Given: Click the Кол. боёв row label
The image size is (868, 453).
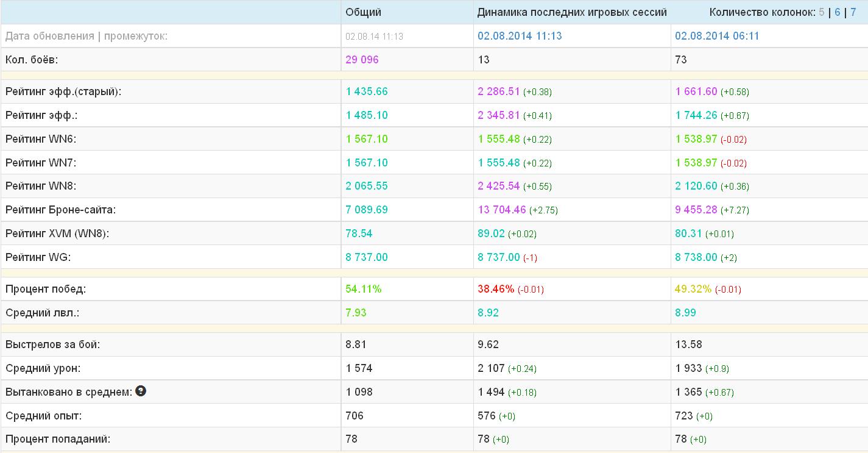Looking at the screenshot, I should (x=32, y=60).
